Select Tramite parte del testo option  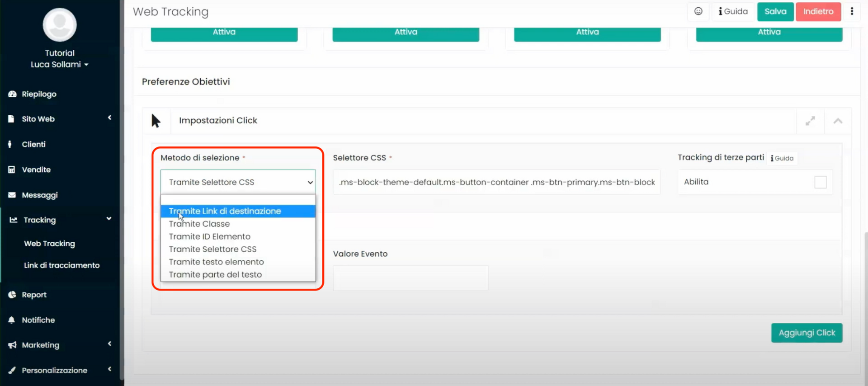pyautogui.click(x=215, y=274)
